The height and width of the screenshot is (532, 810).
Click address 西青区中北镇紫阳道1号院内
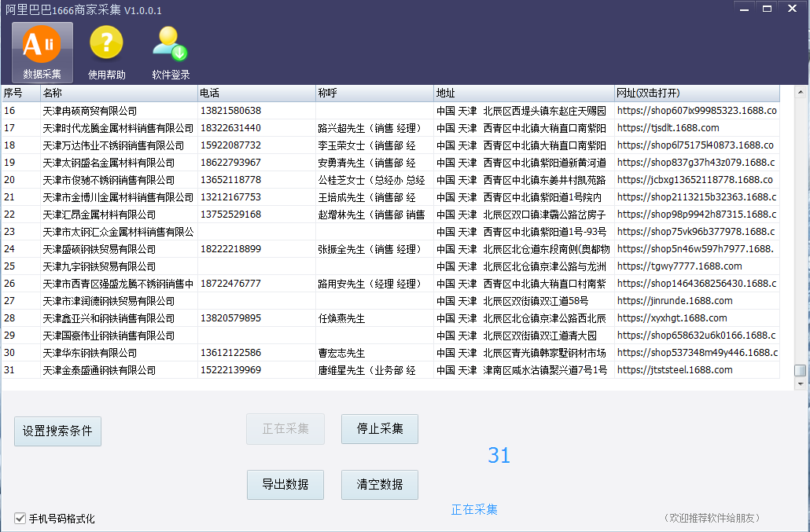tap(543, 197)
